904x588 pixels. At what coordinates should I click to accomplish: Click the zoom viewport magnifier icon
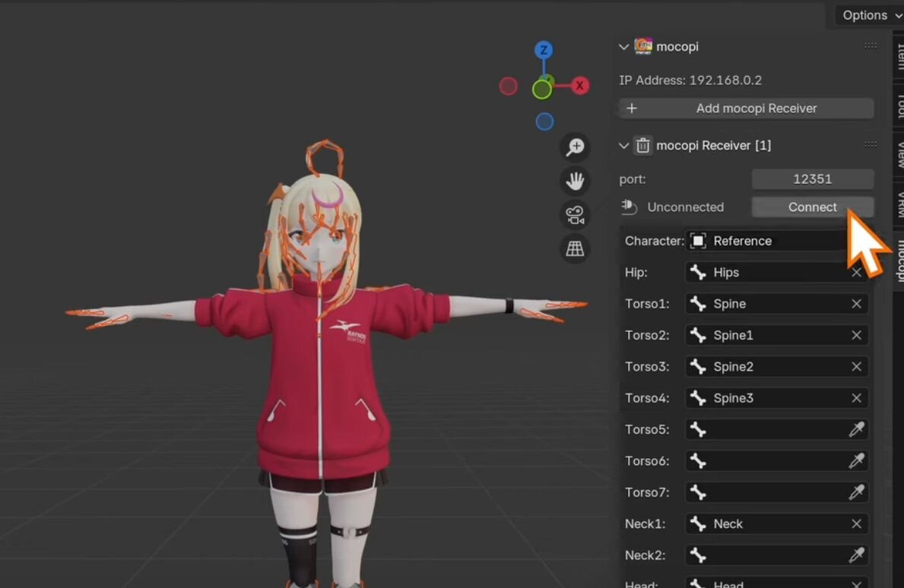[575, 147]
